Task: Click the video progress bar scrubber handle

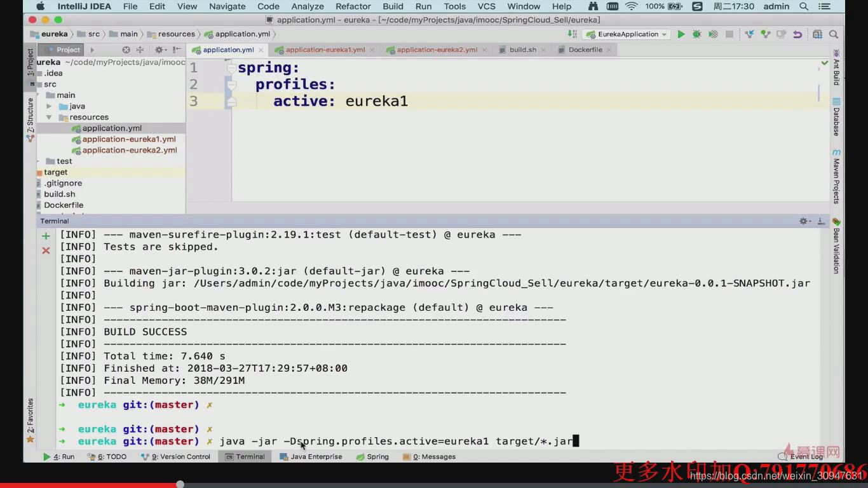Action: tap(180, 484)
